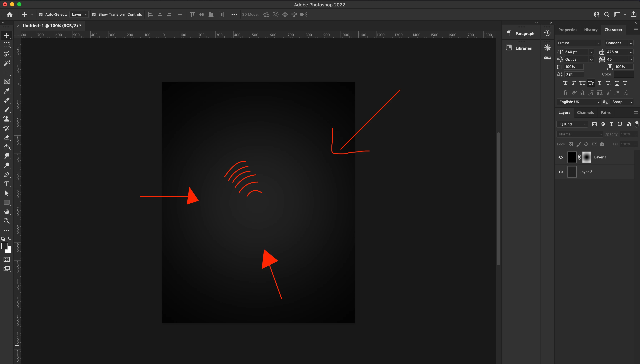Select the Pen tool
Screen dimensions: 640x364
(7, 175)
